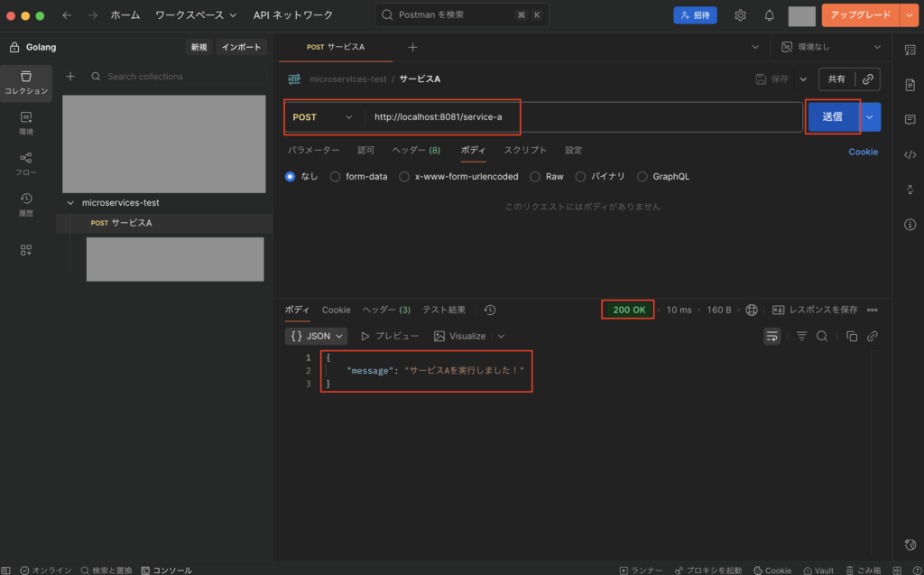Choose the GraphQL body type

[643, 177]
